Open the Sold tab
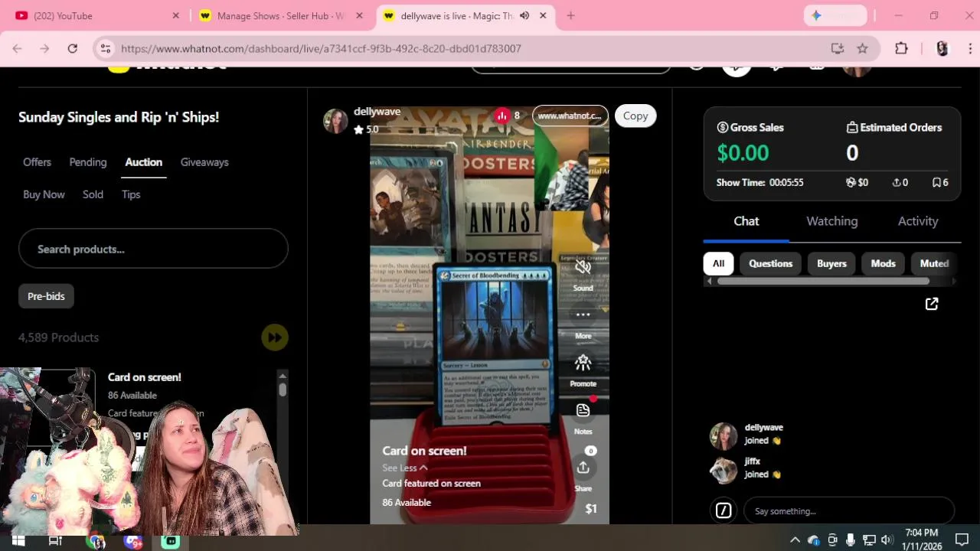Image resolution: width=980 pixels, height=551 pixels. pyautogui.click(x=93, y=194)
